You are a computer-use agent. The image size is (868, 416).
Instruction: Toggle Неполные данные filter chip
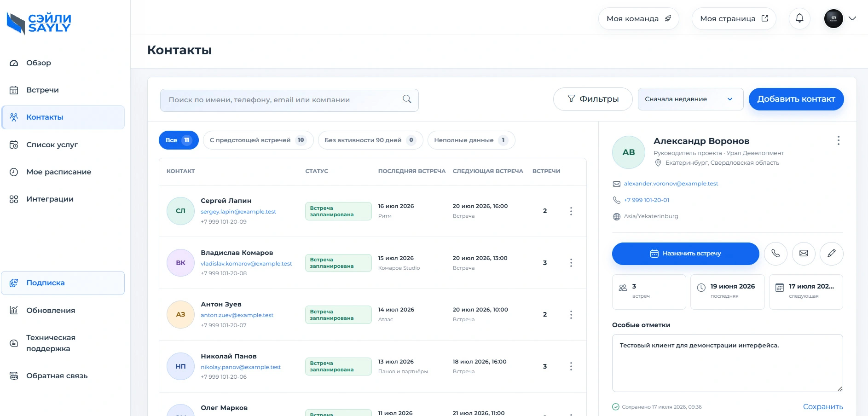point(471,140)
